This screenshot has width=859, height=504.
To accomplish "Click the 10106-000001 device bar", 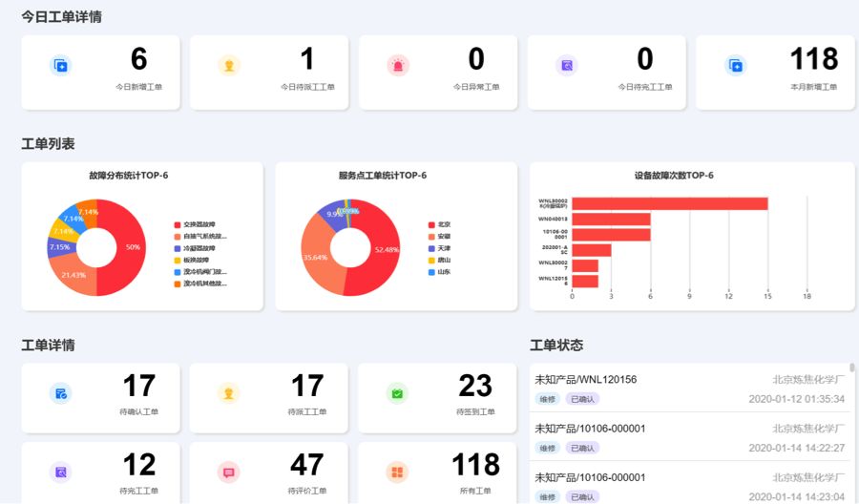I will tap(611, 235).
